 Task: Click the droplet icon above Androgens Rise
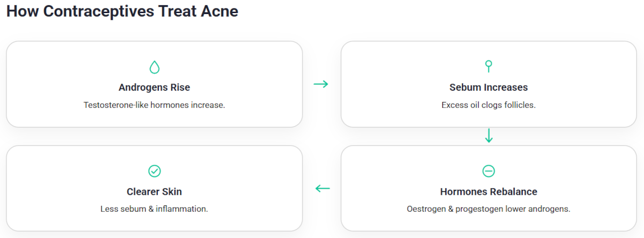(x=155, y=67)
